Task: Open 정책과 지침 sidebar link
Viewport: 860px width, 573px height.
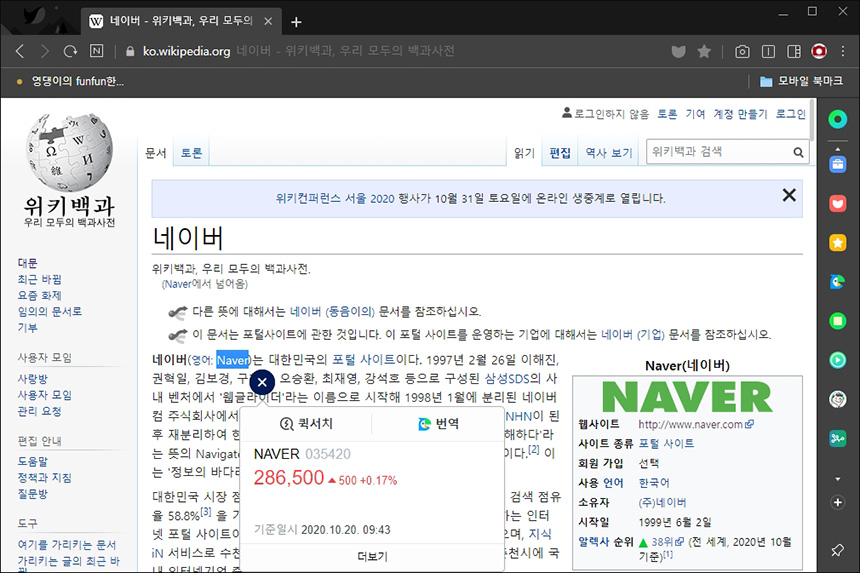Action: 44,478
